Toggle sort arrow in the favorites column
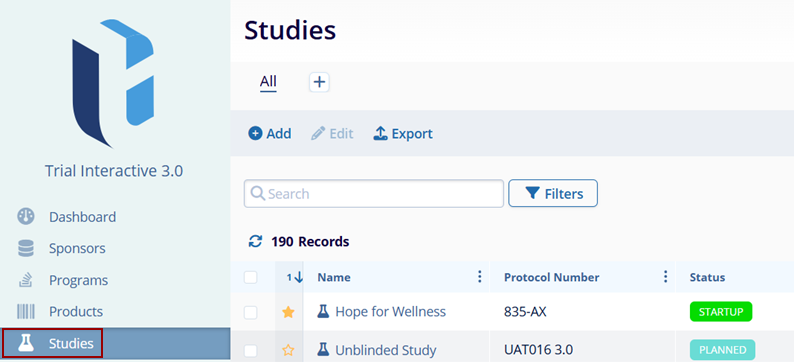The height and width of the screenshot is (362, 794). [295, 277]
